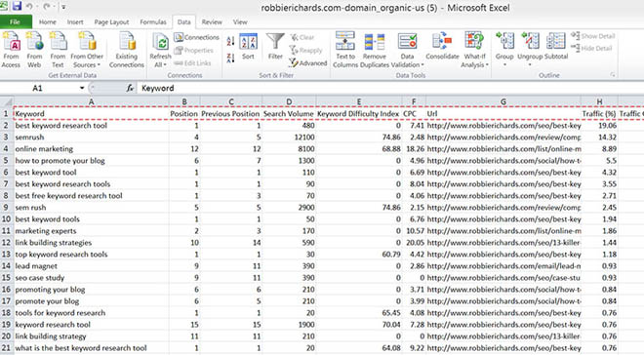The width and height of the screenshot is (644, 355).
Task: Switch to the Home ribbon tab
Action: pyautogui.click(x=47, y=21)
